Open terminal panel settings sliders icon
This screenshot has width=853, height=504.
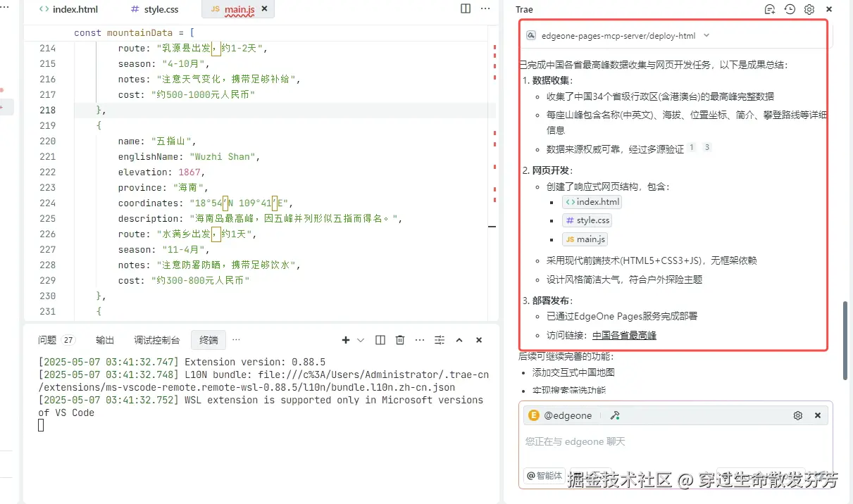pos(440,340)
